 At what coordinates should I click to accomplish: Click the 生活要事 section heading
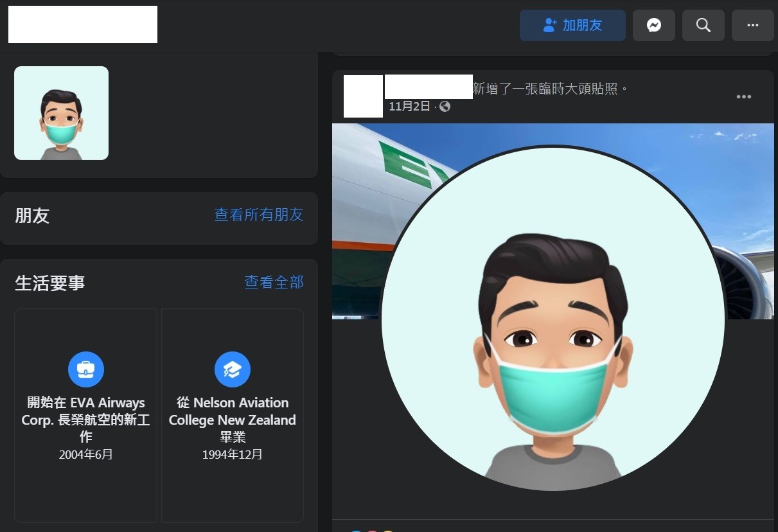50,283
